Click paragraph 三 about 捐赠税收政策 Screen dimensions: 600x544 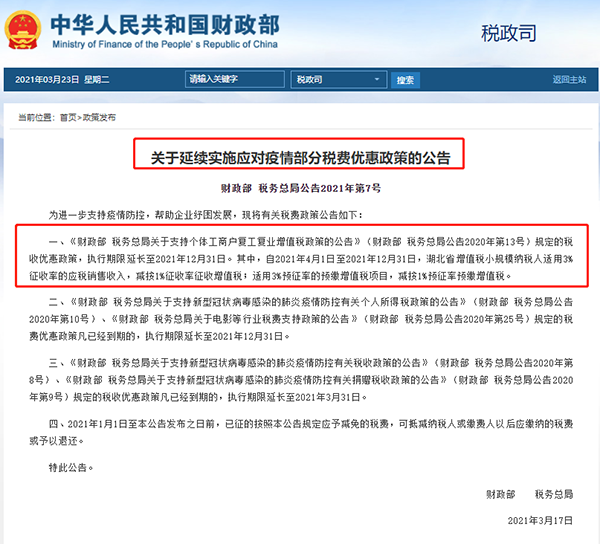click(x=301, y=380)
